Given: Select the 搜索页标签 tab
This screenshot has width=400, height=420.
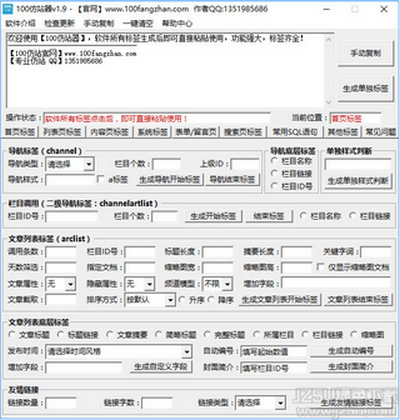Looking at the screenshot, I should click(243, 132).
